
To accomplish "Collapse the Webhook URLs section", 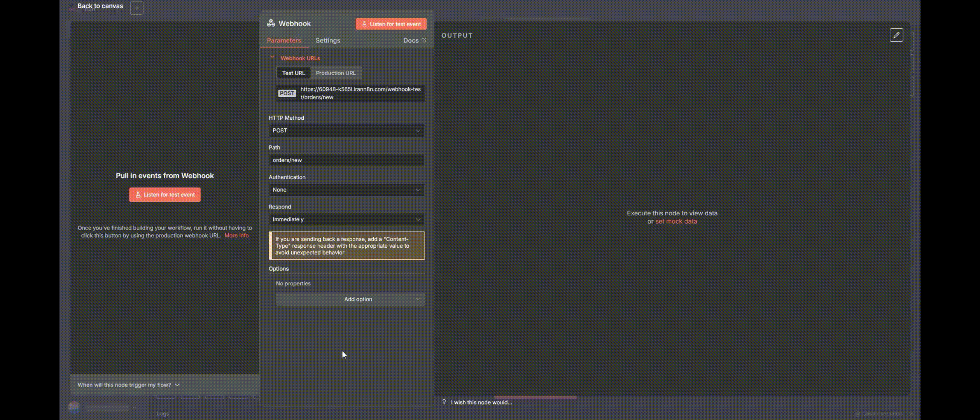I will pos(272,57).
